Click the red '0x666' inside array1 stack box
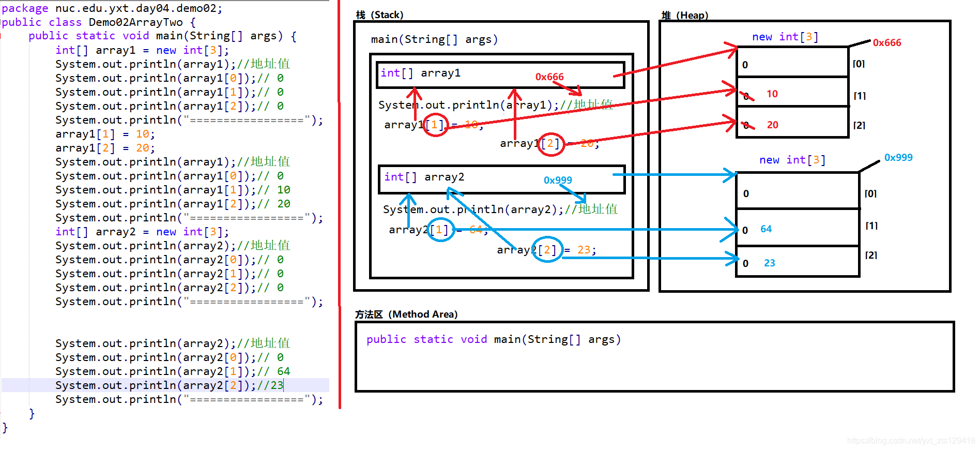 [x=549, y=77]
